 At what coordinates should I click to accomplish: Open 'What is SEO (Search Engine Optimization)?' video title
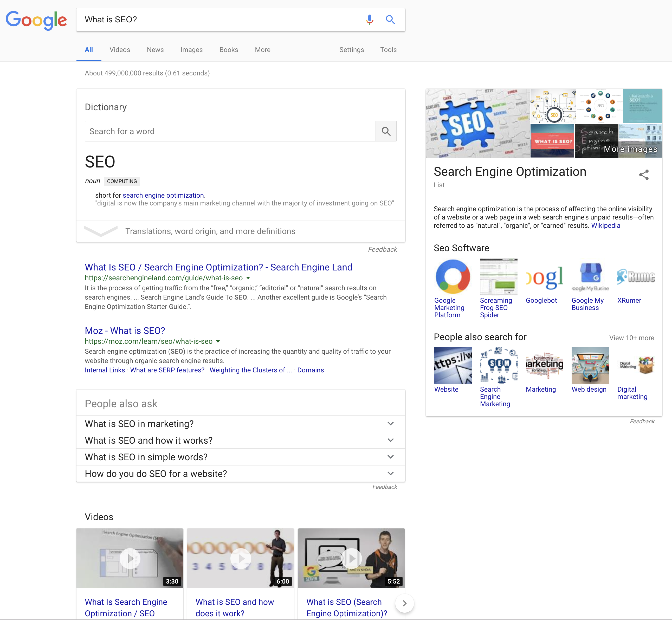(347, 607)
